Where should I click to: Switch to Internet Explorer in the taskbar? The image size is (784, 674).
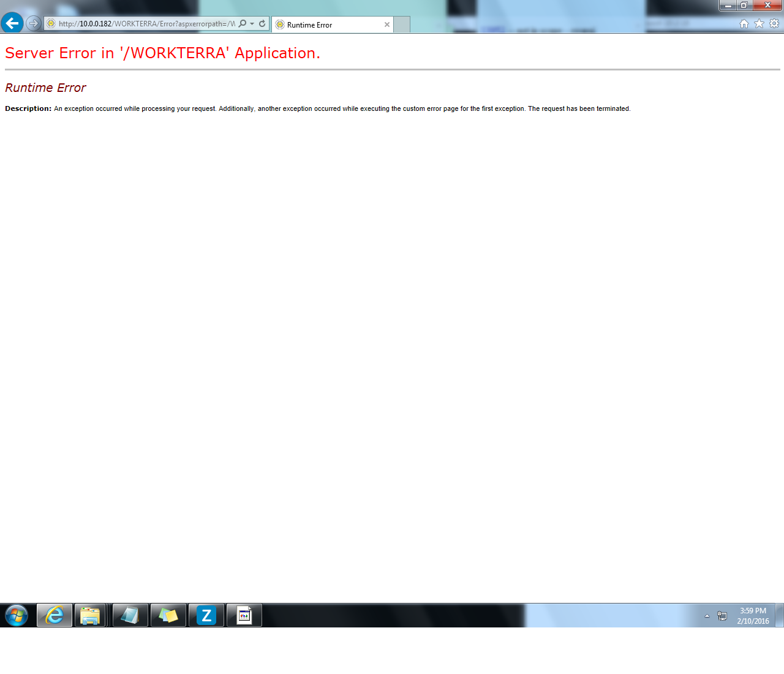pos(55,615)
